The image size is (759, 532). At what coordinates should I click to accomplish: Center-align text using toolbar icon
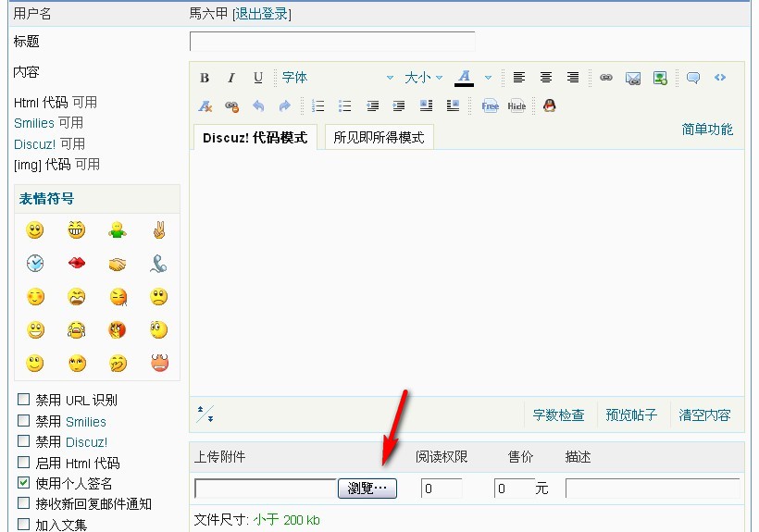546,78
